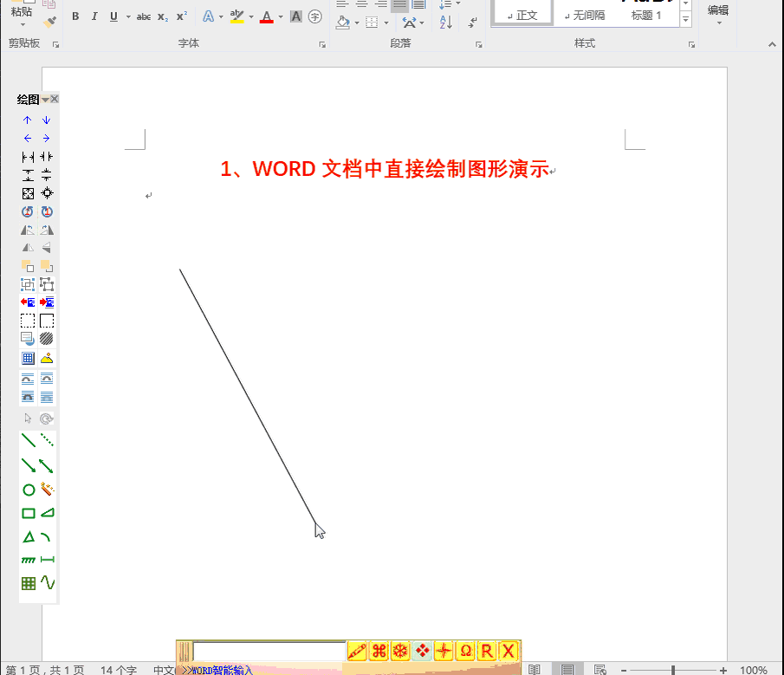Image resolution: width=784 pixels, height=675 pixels.
Task: Click the dimension line segment tool
Action: coord(47,560)
